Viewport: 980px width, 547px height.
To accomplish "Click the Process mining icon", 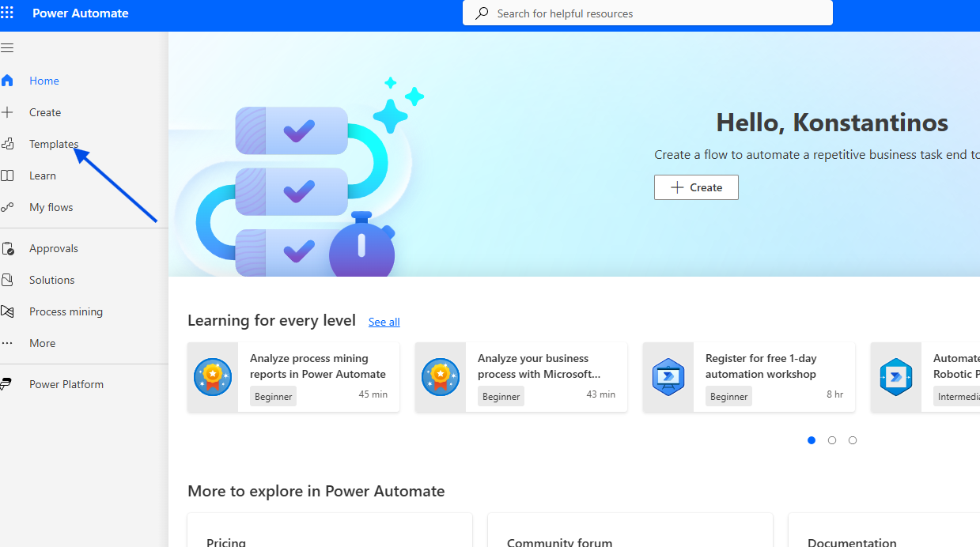I will 7,311.
